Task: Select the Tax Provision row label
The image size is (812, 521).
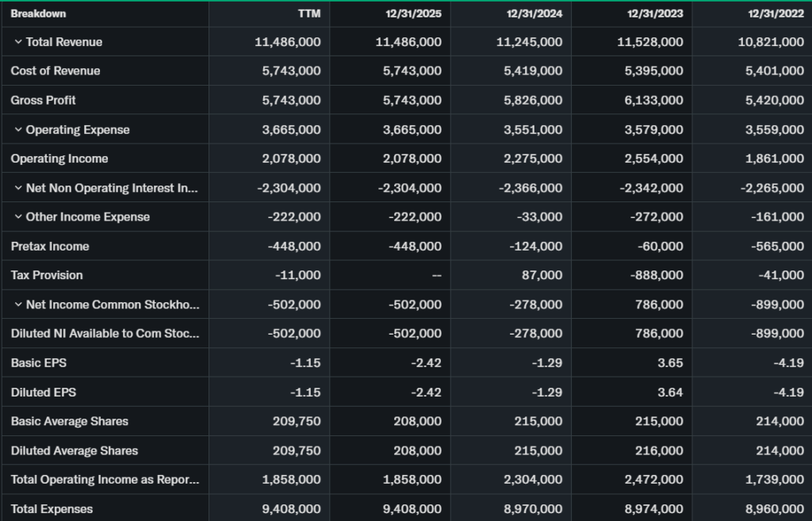Action: click(x=47, y=275)
